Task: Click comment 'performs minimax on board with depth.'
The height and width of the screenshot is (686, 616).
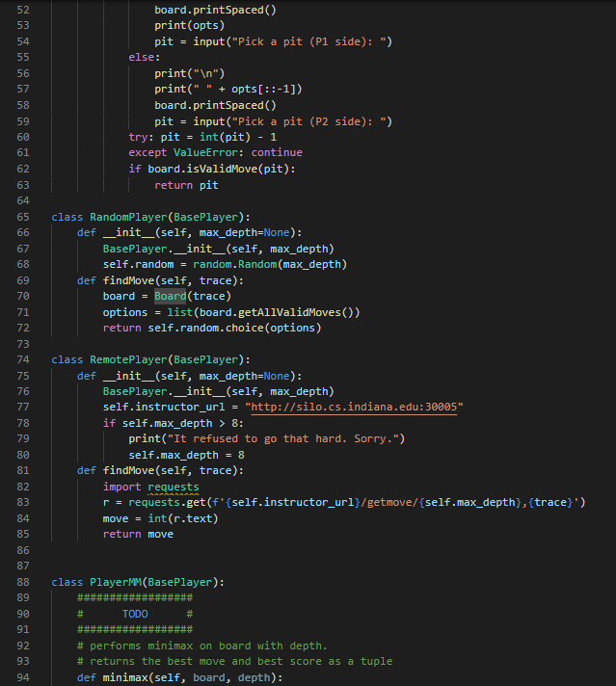Action: [x=209, y=646]
